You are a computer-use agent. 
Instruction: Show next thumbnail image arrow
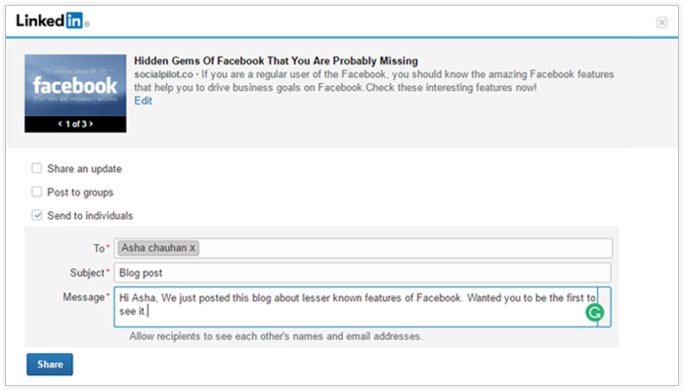point(91,124)
